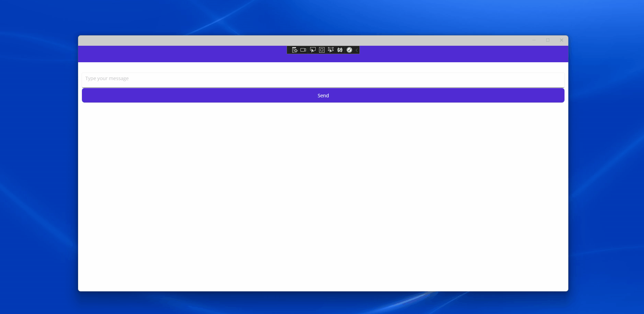This screenshot has width=644, height=314.
Task: Open Go to Live Visual Tree
Action: coord(295,50)
